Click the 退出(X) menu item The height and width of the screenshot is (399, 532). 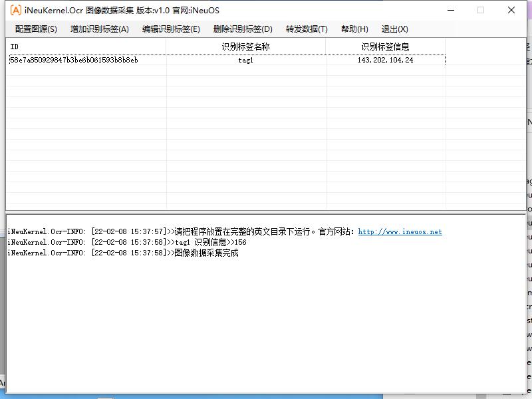pyautogui.click(x=394, y=29)
